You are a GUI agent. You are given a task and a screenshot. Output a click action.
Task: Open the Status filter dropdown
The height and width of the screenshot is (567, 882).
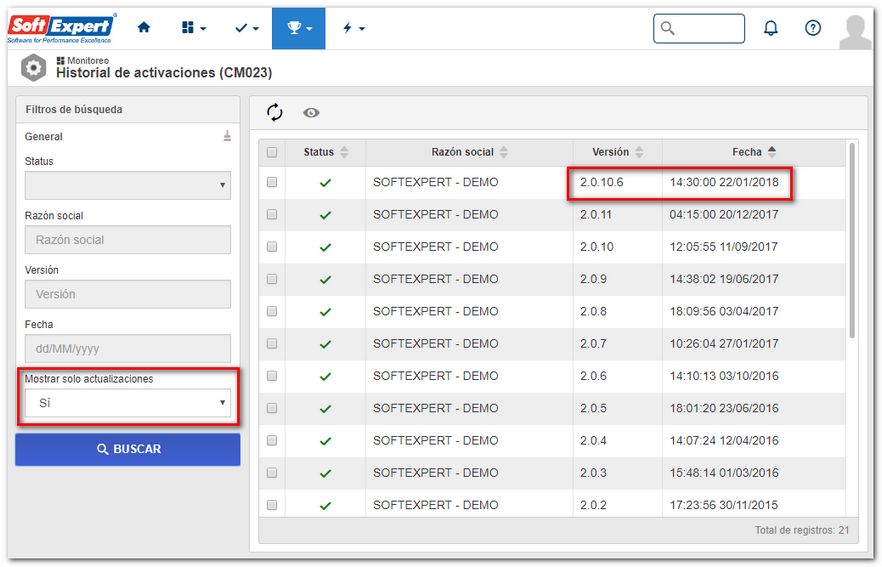(128, 185)
